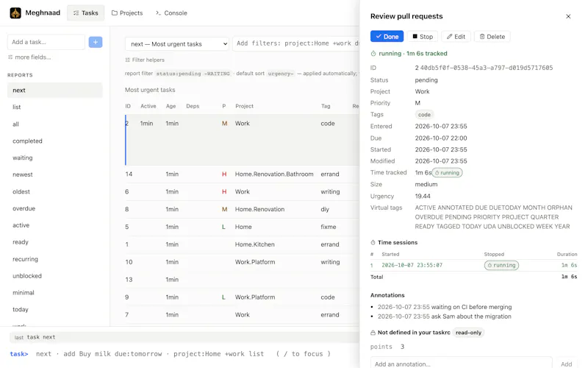Image resolution: width=588 pixels, height=368 pixels.
Task: Open the recurring report
Action: point(54,259)
